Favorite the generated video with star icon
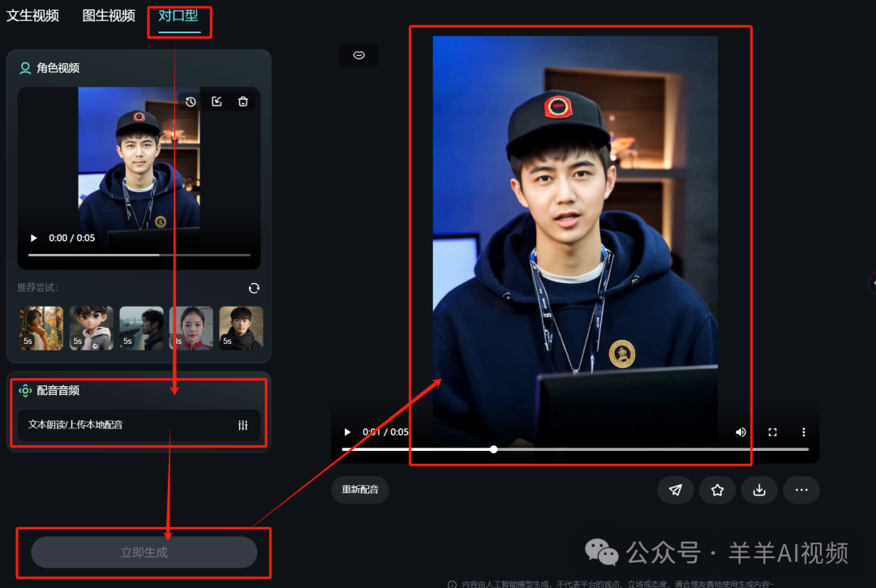This screenshot has width=876, height=588. 717,490
